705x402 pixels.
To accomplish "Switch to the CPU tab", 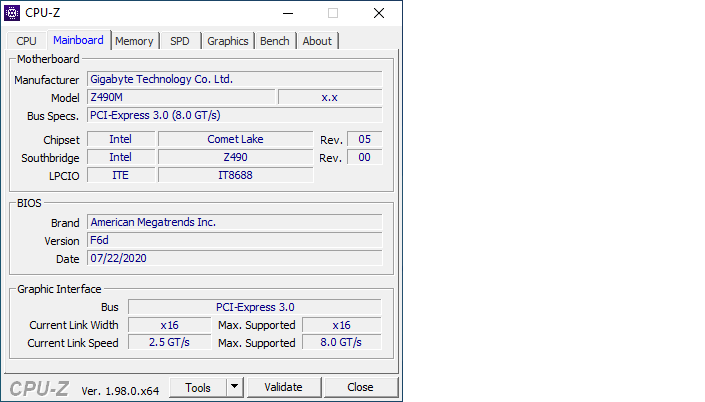I will 27,41.
